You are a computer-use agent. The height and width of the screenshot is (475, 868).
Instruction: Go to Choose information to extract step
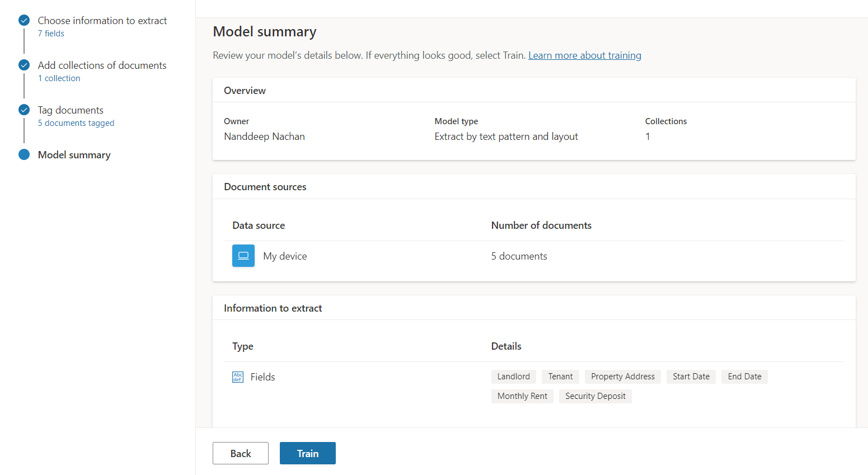click(x=102, y=21)
